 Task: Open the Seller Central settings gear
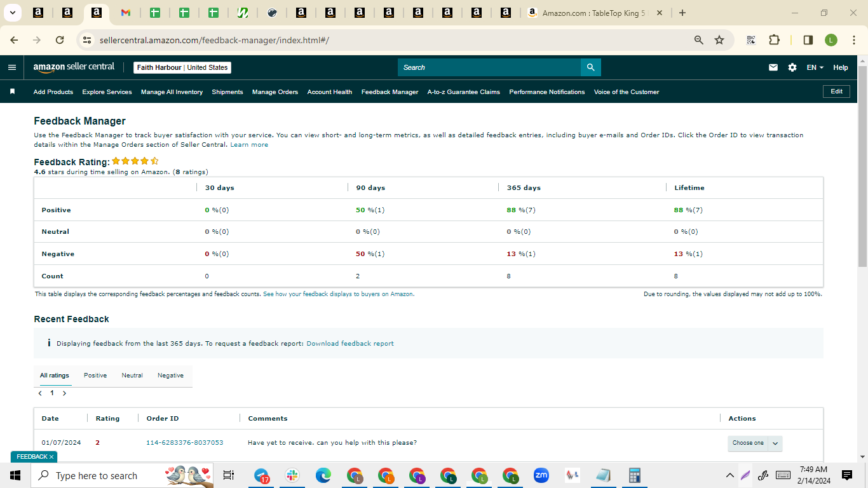coord(792,67)
